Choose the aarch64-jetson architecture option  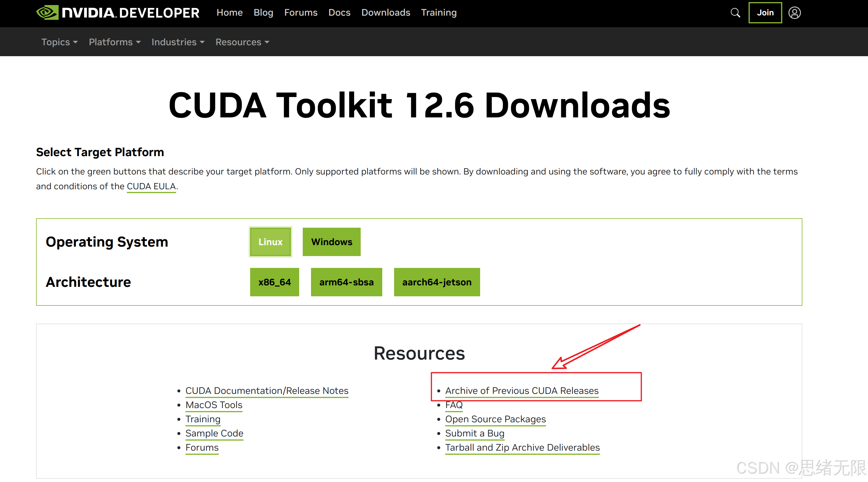437,282
